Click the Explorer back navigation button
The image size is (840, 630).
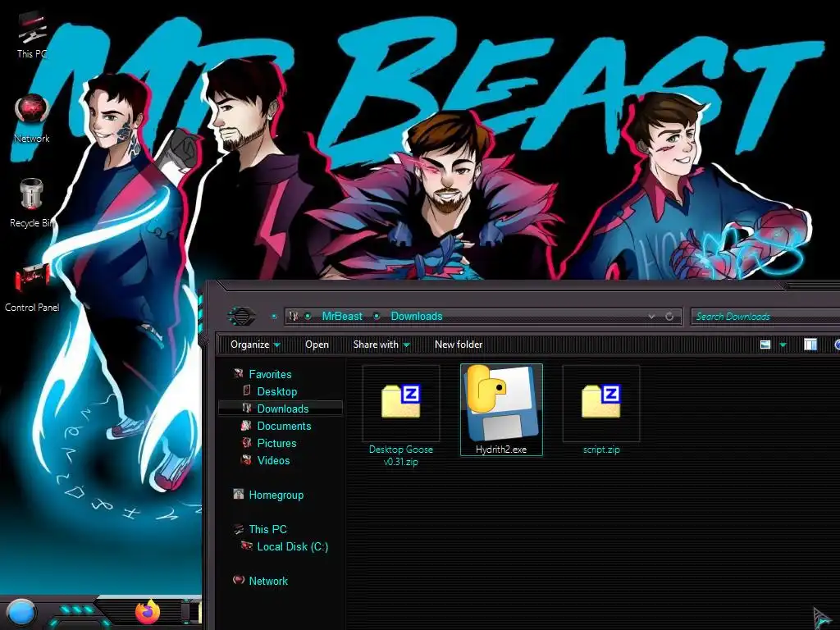241,316
